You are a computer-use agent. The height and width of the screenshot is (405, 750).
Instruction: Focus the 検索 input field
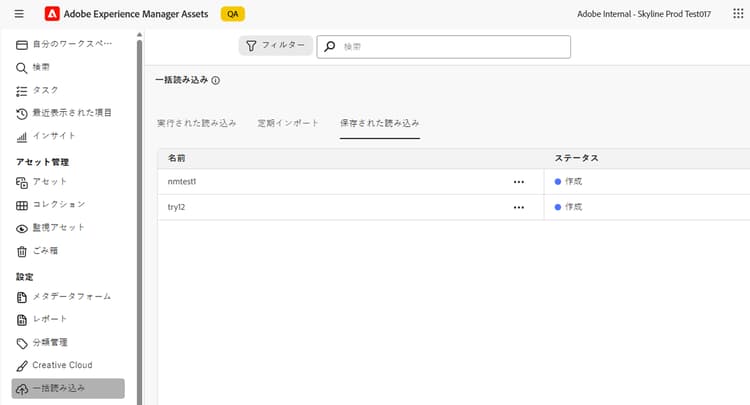(443, 47)
